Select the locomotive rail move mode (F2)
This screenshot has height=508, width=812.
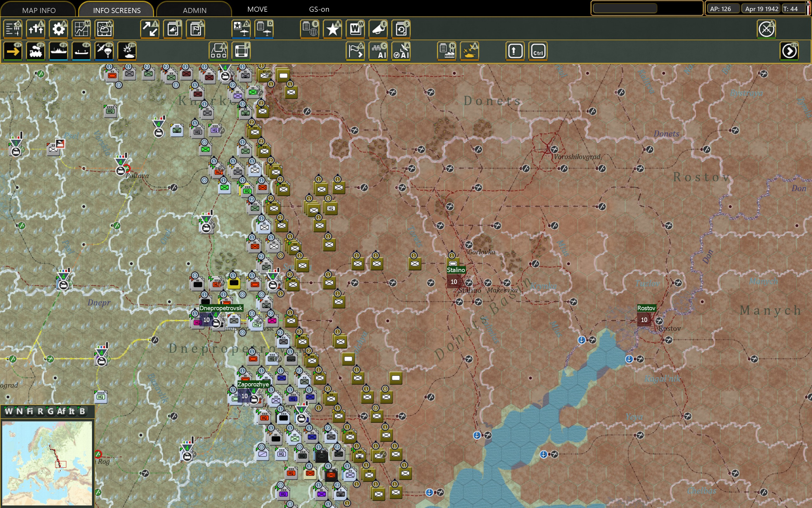coord(36,51)
